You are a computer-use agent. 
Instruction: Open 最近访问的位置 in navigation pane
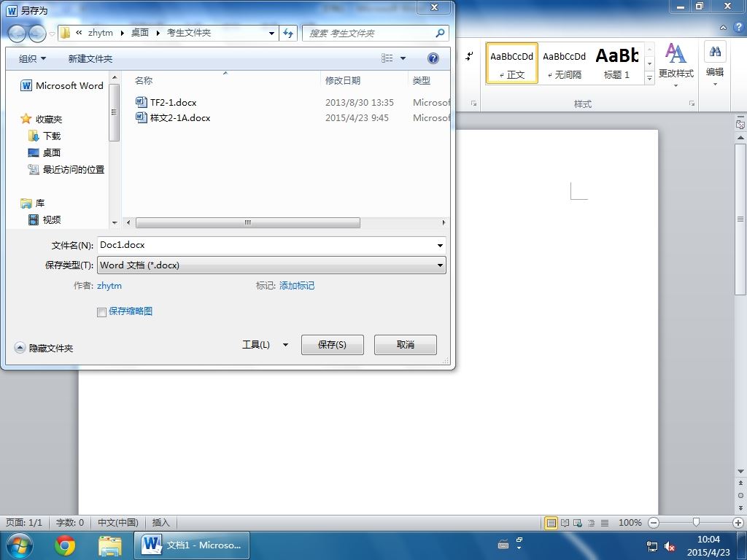pos(66,169)
